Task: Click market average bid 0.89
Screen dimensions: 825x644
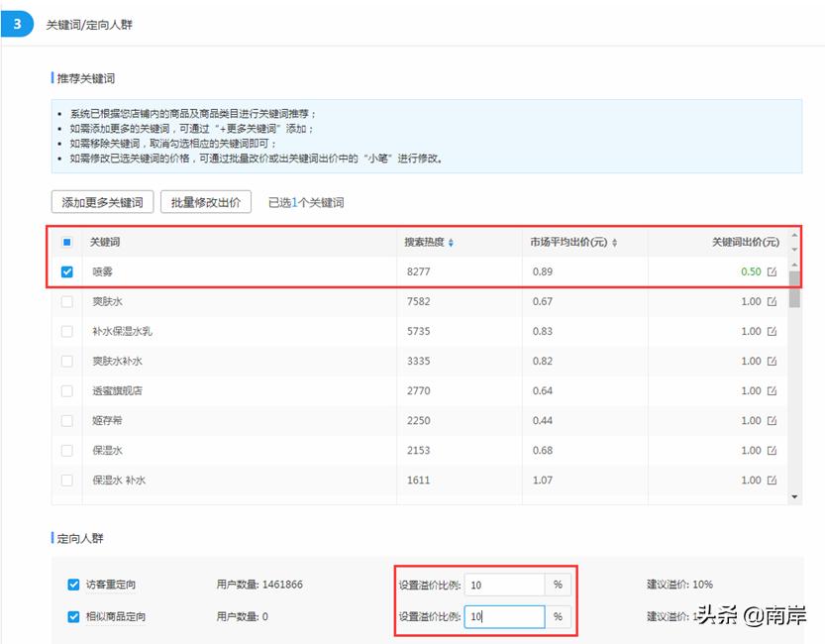Action: tap(543, 272)
